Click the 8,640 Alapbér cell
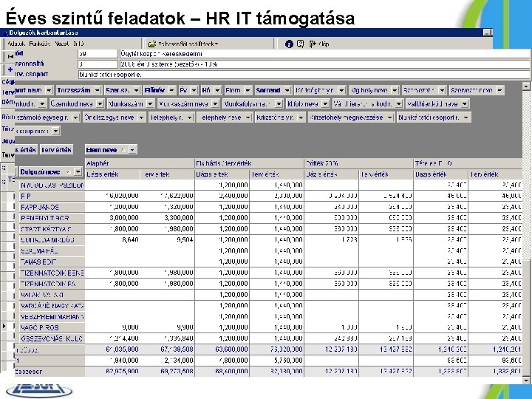This screenshot has width=532, height=399. (x=112, y=240)
